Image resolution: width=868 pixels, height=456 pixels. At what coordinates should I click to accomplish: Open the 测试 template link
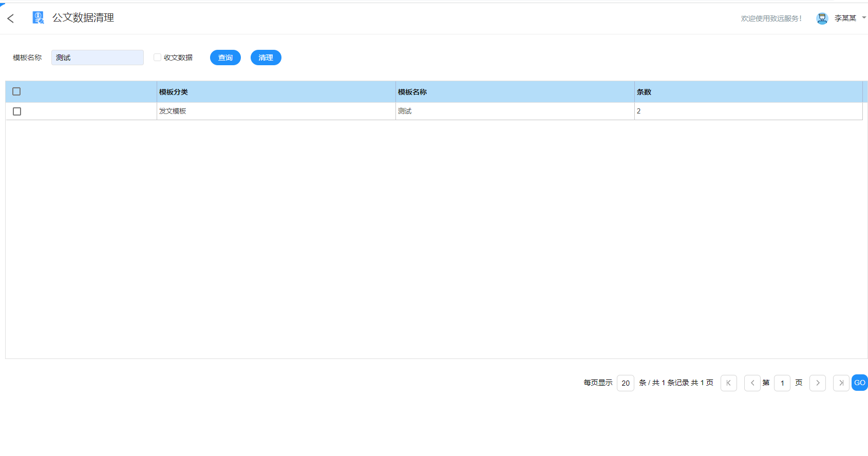pos(405,111)
